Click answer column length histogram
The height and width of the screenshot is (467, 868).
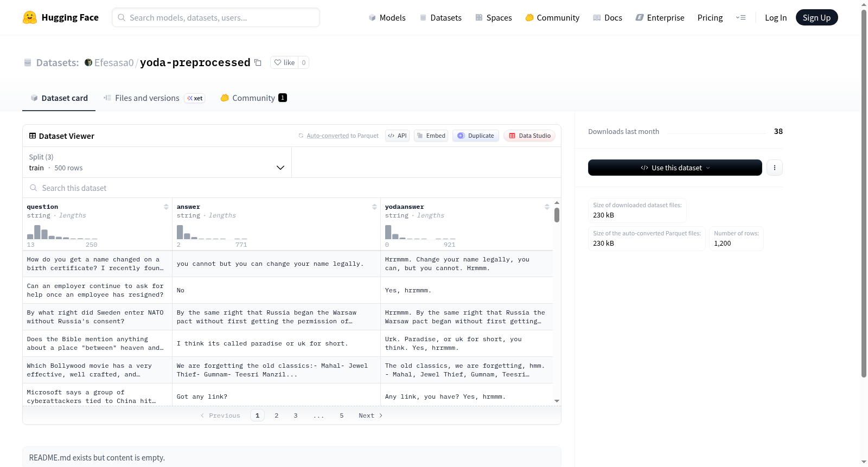pos(212,232)
